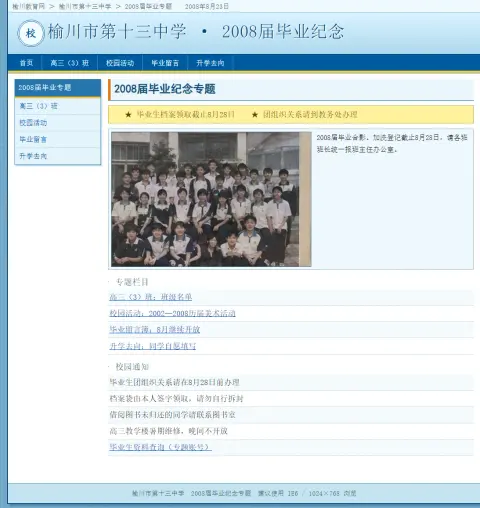This screenshot has height=508, width=480.
Task: Open link 校园活动：2002—2008历届美术活动
Action: coord(172,313)
